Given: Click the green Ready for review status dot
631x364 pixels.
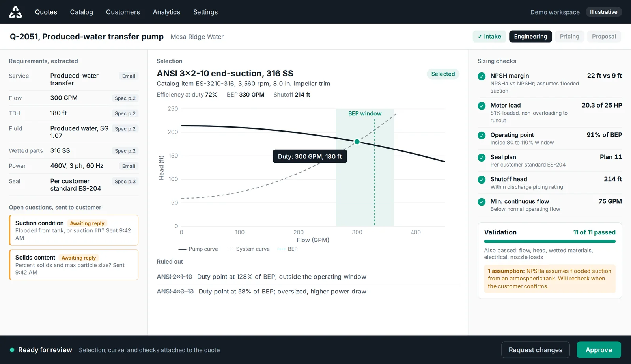Looking at the screenshot, I should tap(12, 350).
